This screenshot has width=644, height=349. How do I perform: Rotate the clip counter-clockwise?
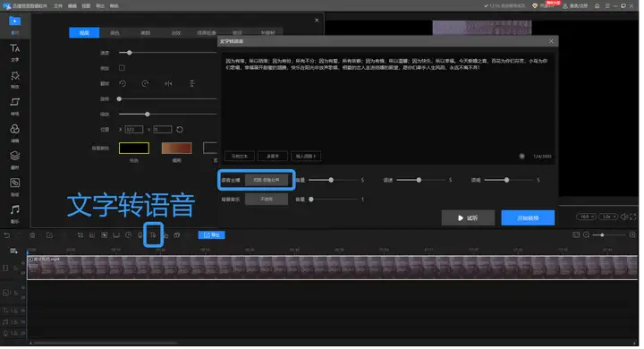tap(123, 84)
